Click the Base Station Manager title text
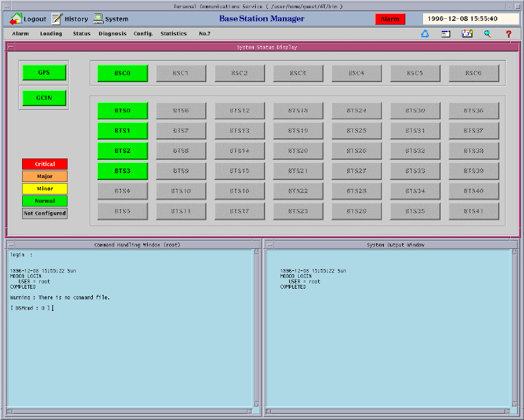The image size is (524, 420). (x=261, y=19)
